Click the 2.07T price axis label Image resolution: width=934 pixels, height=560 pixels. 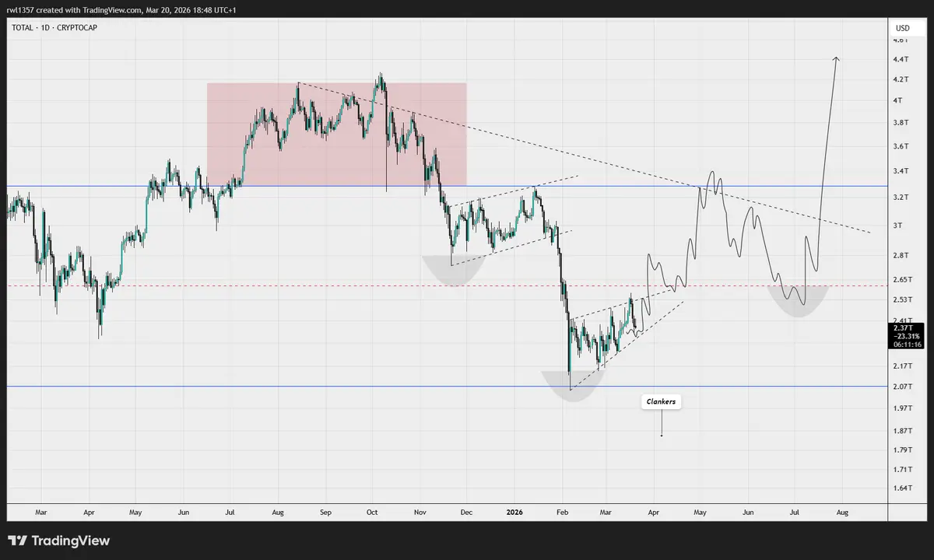904,387
